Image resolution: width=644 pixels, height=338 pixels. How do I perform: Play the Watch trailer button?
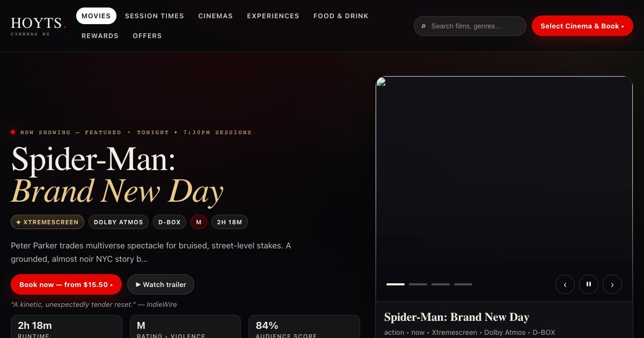pyautogui.click(x=160, y=284)
